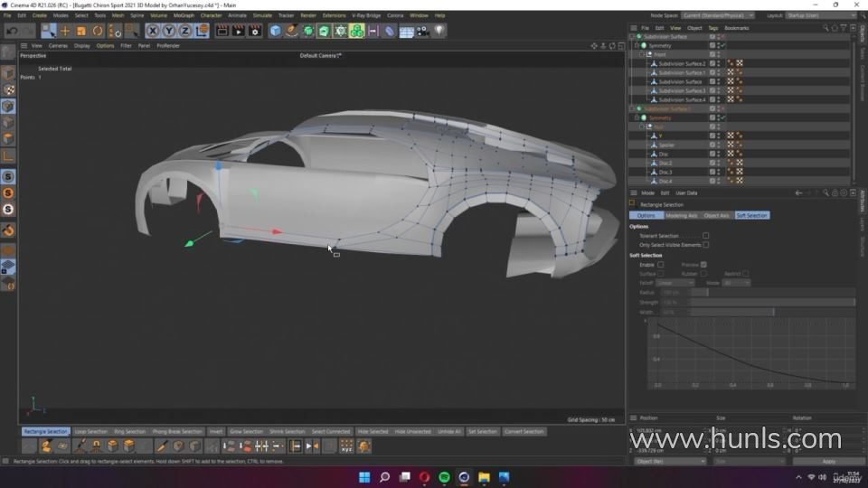Click the Render View clapperboard icon
The height and width of the screenshot is (488, 868).
click(222, 31)
